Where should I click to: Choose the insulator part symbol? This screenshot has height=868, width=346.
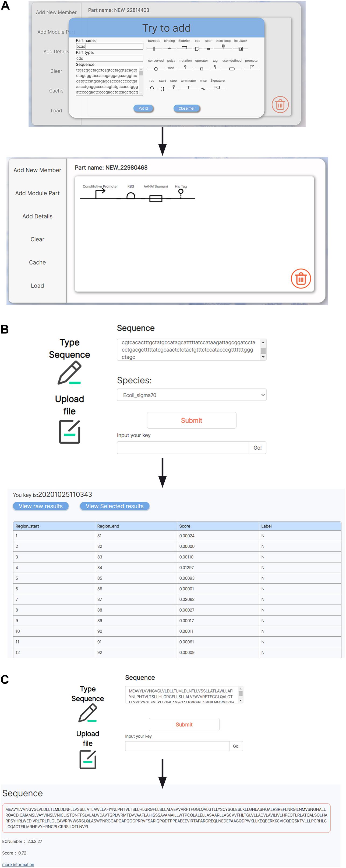240,49
